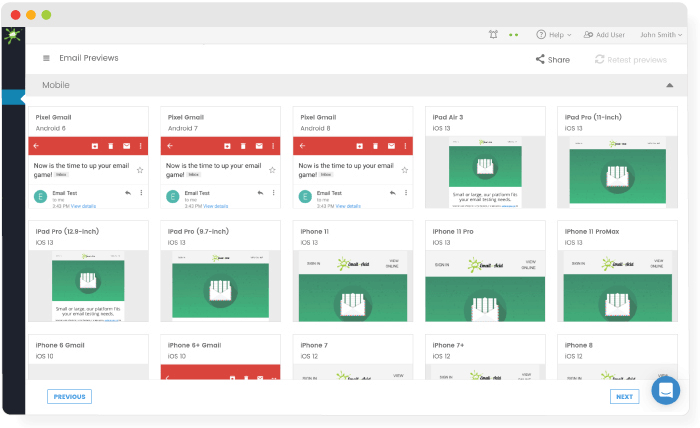The image size is (700, 428).
Task: Star the Pixel Gmail Android 7 email
Action: [x=272, y=170]
